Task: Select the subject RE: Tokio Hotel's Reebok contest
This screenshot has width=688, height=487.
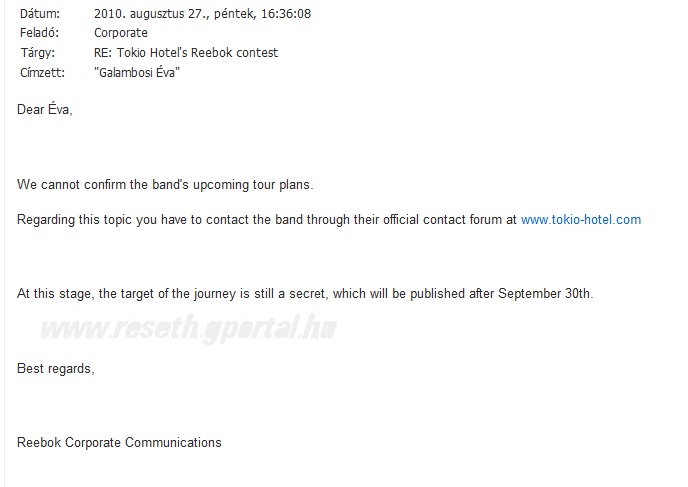Action: coord(186,53)
